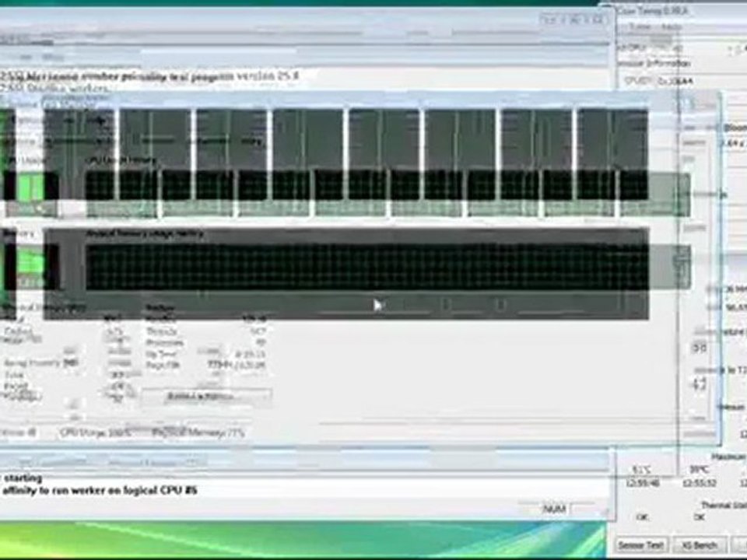Screen dimensions: 747x560
Task: Select 'affinity to run worker on logical CPU #5' line
Action: [x=100, y=491]
